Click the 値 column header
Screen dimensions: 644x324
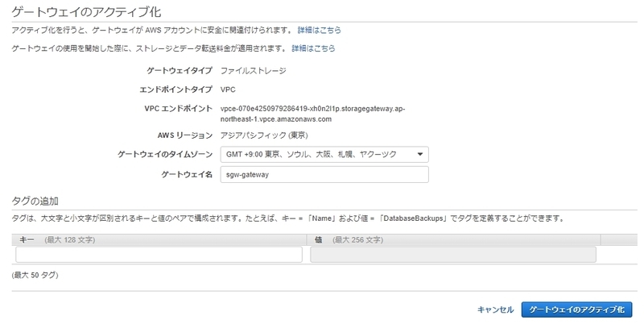click(454, 239)
